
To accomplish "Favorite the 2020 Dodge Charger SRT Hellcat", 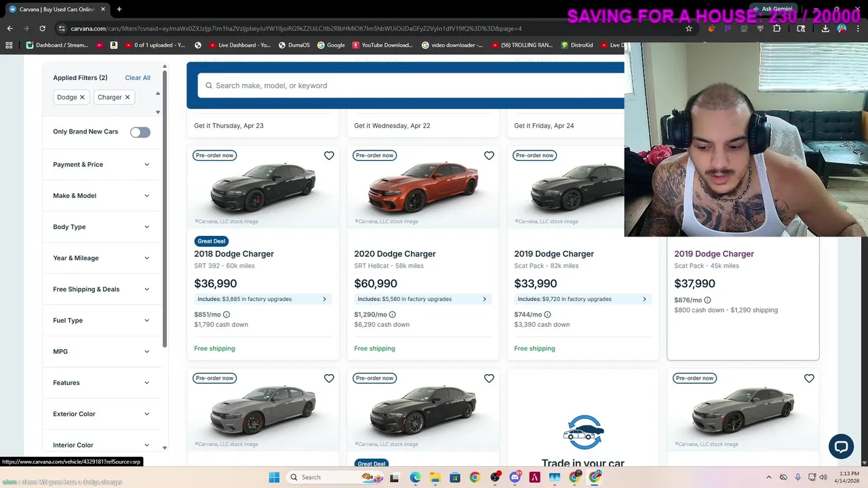I will [x=489, y=156].
